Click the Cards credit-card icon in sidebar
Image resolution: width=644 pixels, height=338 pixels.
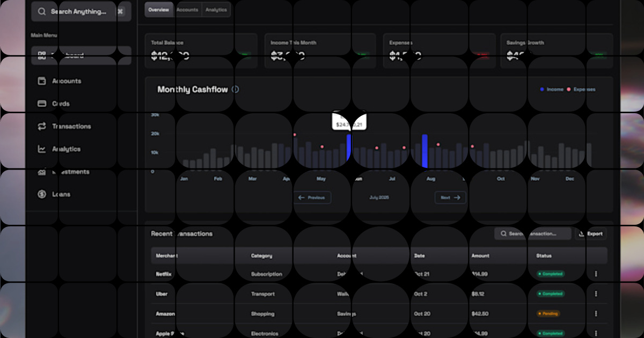(x=42, y=104)
